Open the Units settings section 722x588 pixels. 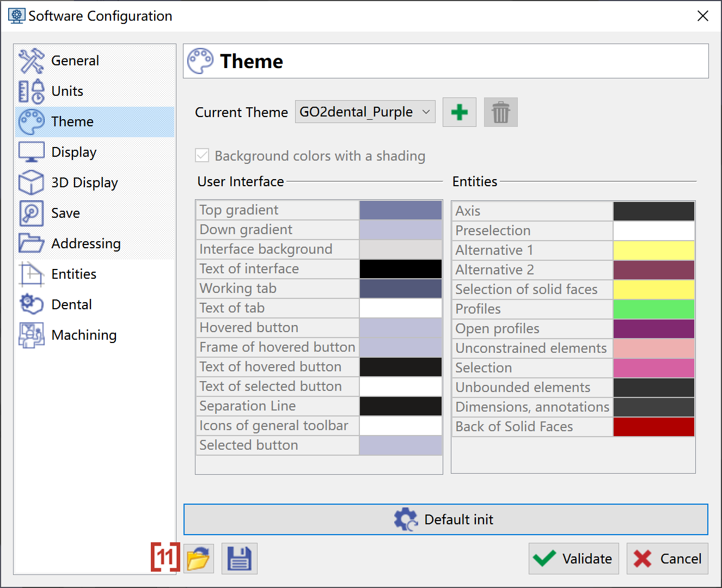tap(67, 91)
